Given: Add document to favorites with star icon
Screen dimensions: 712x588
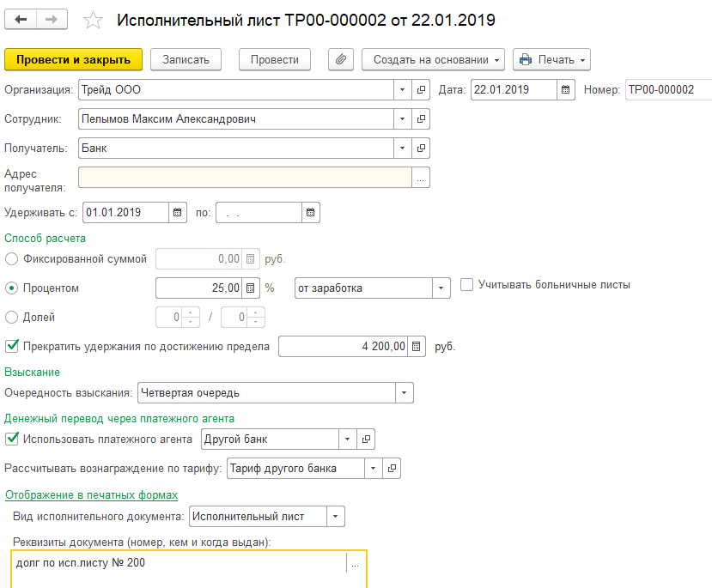Looking at the screenshot, I should click(x=93, y=21).
